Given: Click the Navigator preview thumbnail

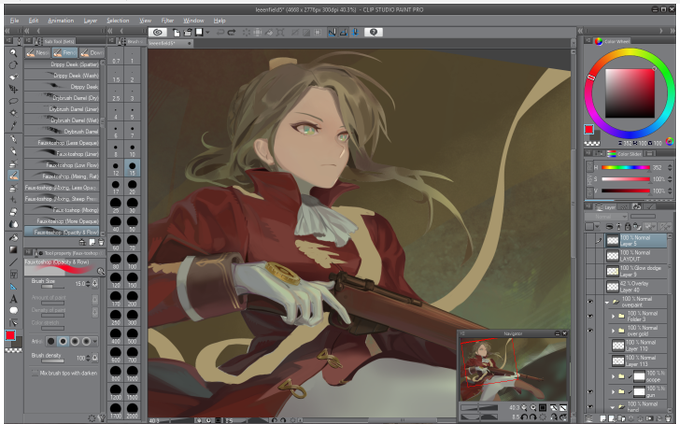Looking at the screenshot, I should click(x=513, y=369).
